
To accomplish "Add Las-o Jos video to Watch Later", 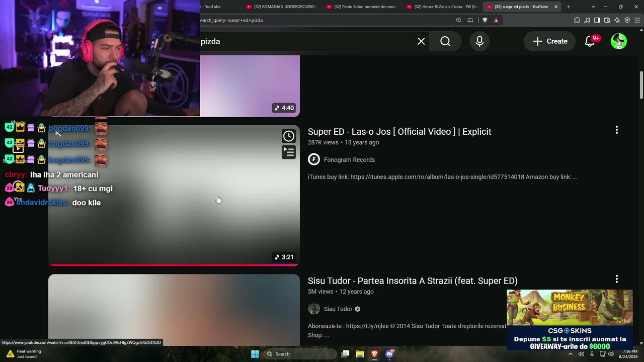I will tap(289, 136).
